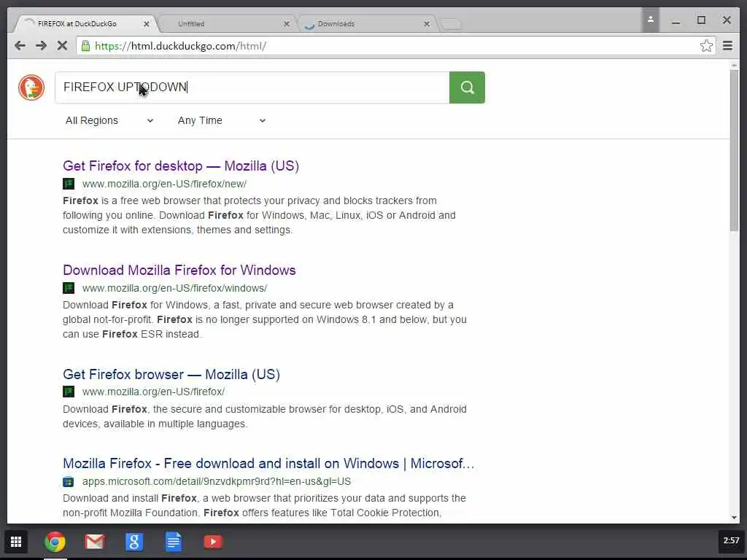Image resolution: width=747 pixels, height=560 pixels.
Task: Open 'Mozilla Firefox - Free download and install' result
Action: click(x=268, y=463)
